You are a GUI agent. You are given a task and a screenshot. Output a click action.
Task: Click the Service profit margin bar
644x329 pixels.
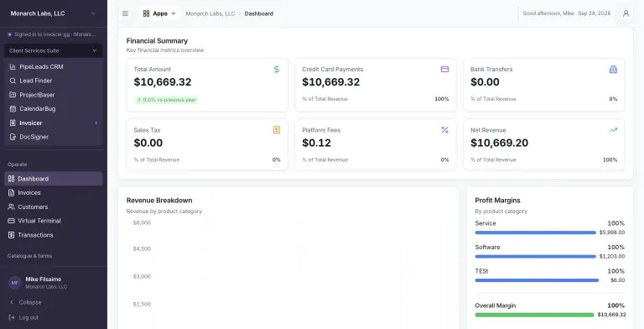535,232
